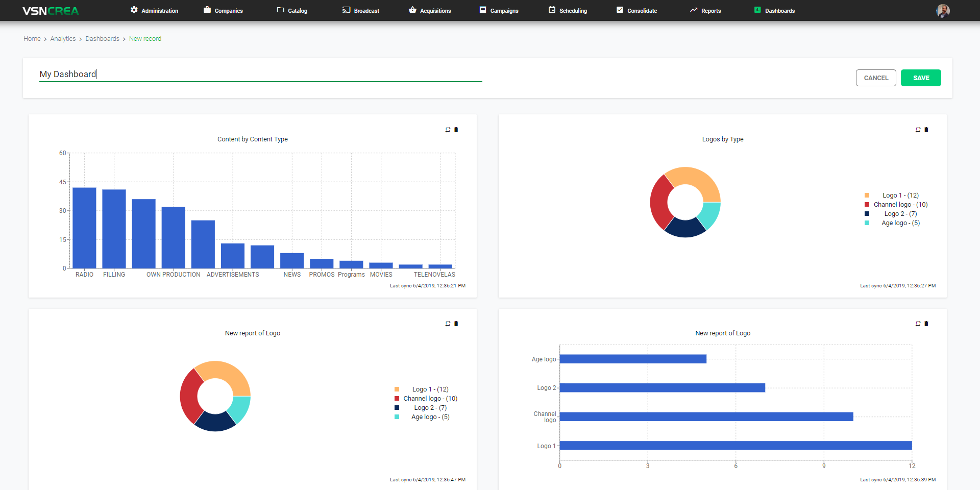
Task: Click the Logos by Type title
Action: click(x=723, y=139)
